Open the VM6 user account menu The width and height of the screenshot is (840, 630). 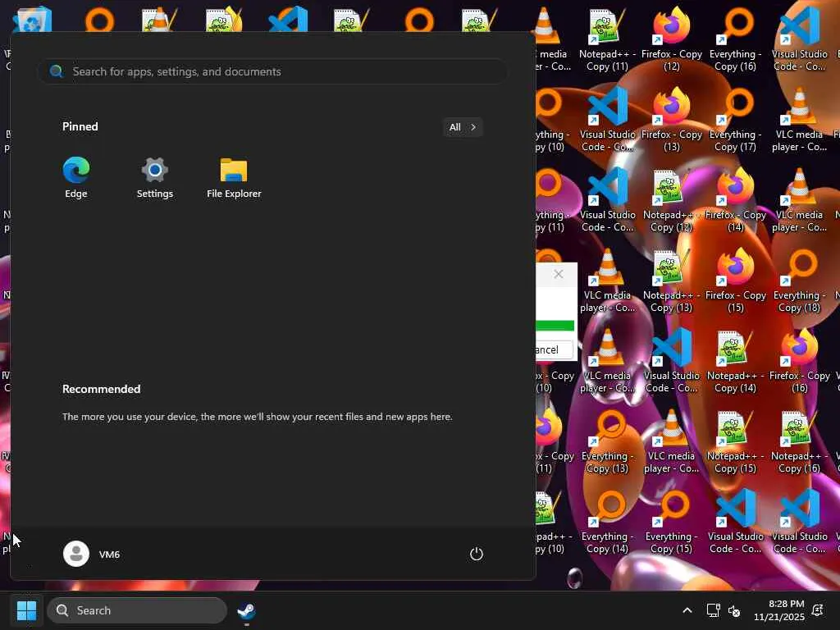pos(92,554)
